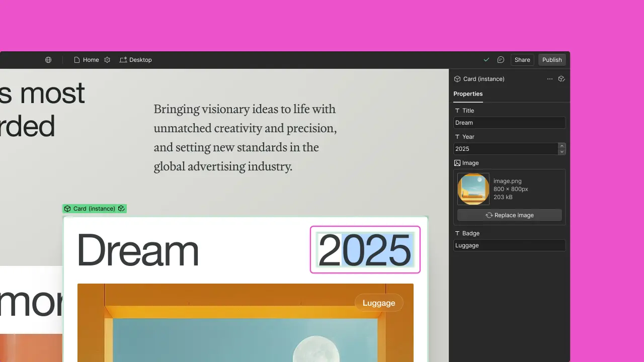Click the green checkmark saved status
This screenshot has height=362, width=644.
click(x=487, y=60)
